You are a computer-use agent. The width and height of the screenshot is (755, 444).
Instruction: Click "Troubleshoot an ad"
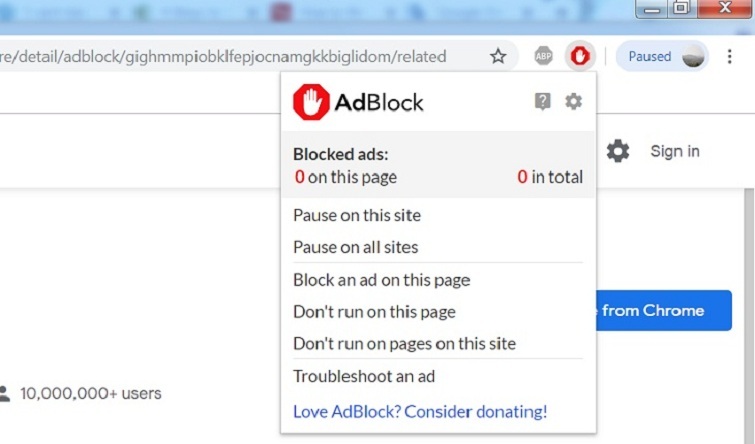coord(364,377)
